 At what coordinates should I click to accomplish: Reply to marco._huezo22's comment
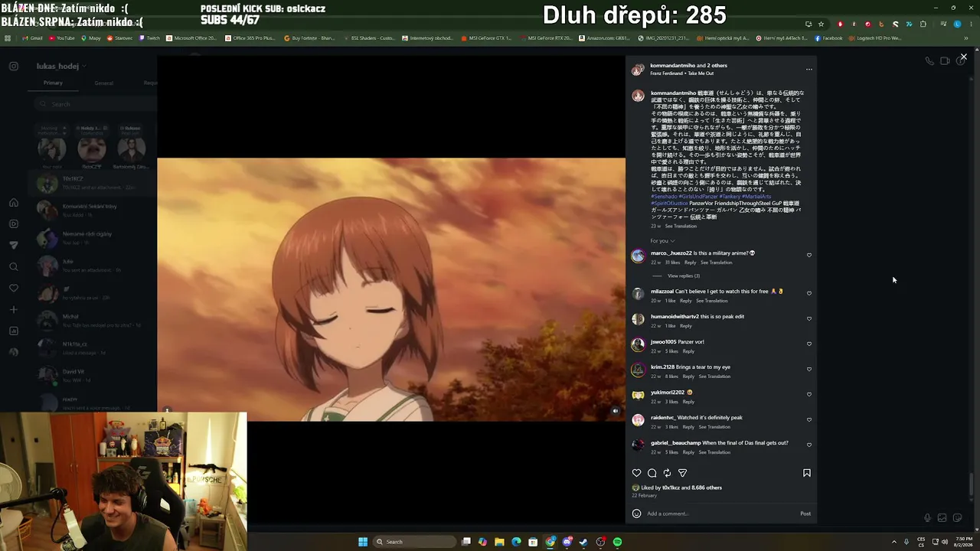coord(690,262)
